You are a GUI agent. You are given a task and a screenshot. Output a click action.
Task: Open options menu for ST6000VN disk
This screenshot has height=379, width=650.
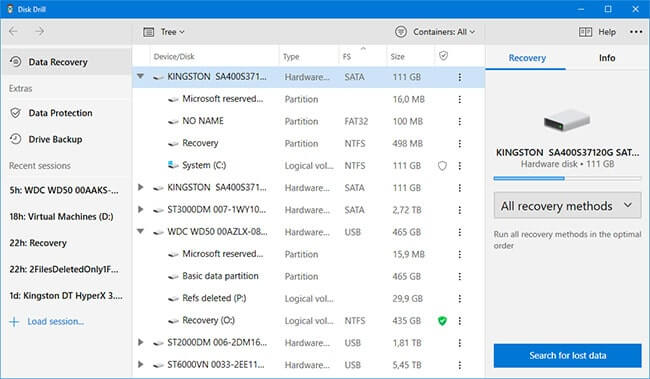pos(460,365)
